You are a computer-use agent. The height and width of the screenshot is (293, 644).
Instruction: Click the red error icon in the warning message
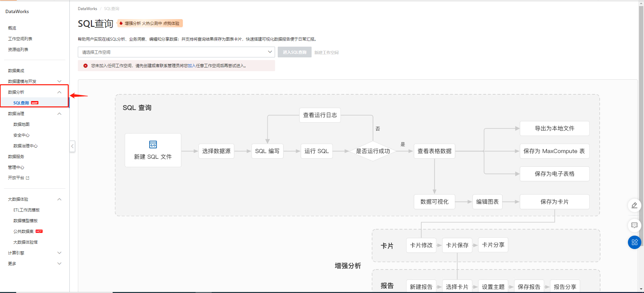click(x=86, y=66)
